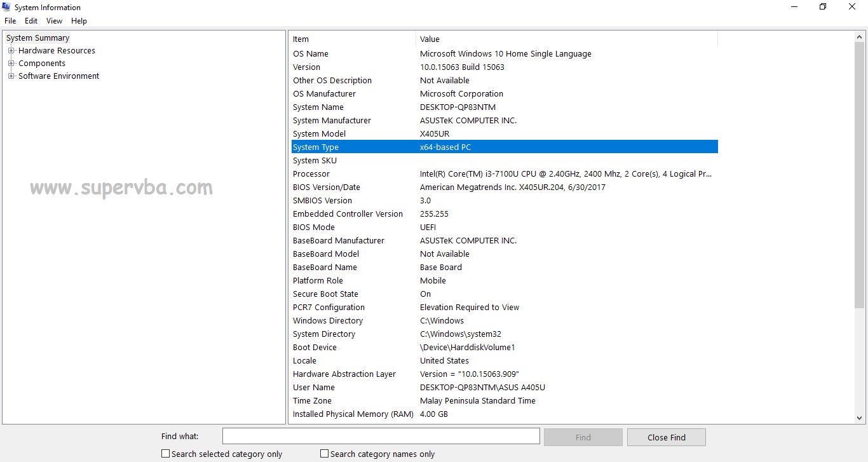This screenshot has height=462, width=868.
Task: Select the BaseBoard Manufacturer row
Action: pos(505,241)
